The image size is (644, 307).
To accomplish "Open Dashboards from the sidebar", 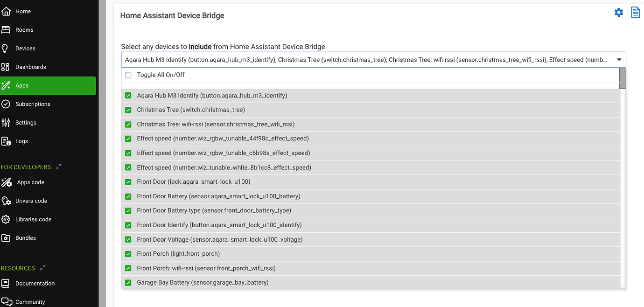I will tap(7, 67).
